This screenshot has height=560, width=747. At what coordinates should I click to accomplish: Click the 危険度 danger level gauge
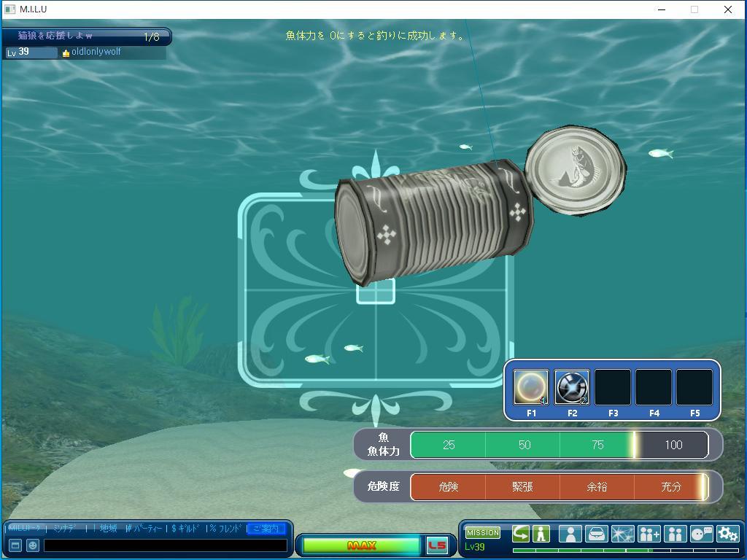[560, 486]
